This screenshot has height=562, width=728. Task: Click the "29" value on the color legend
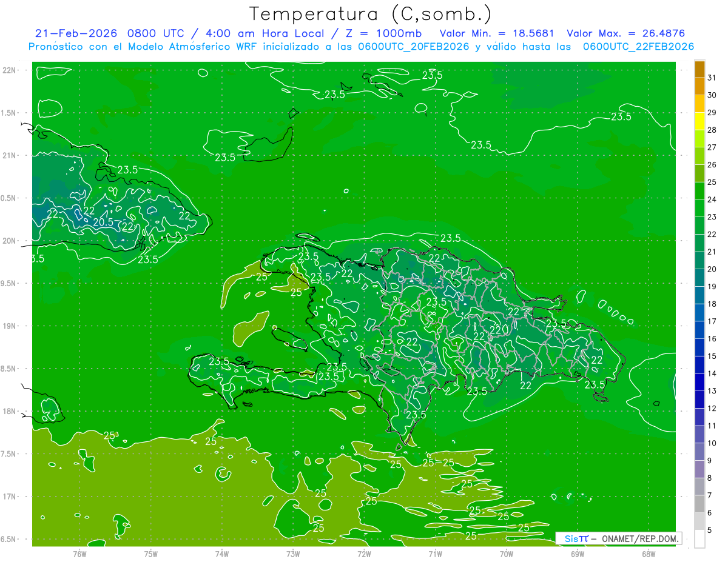[712, 113]
